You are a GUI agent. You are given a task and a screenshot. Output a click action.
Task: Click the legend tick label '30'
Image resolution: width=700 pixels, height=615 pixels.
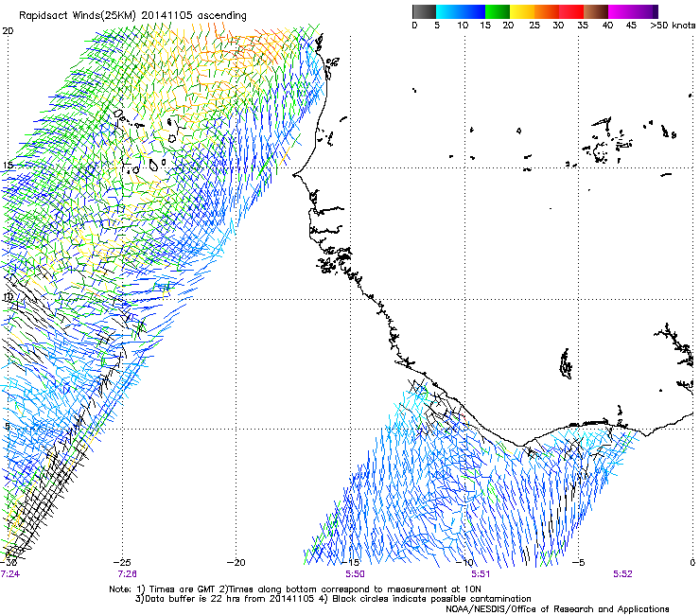click(x=558, y=26)
